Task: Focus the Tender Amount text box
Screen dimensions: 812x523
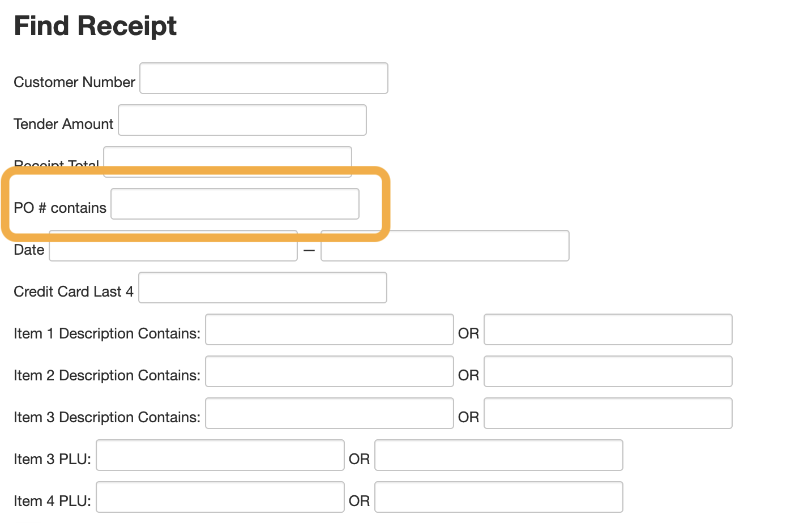Action: tap(242, 120)
